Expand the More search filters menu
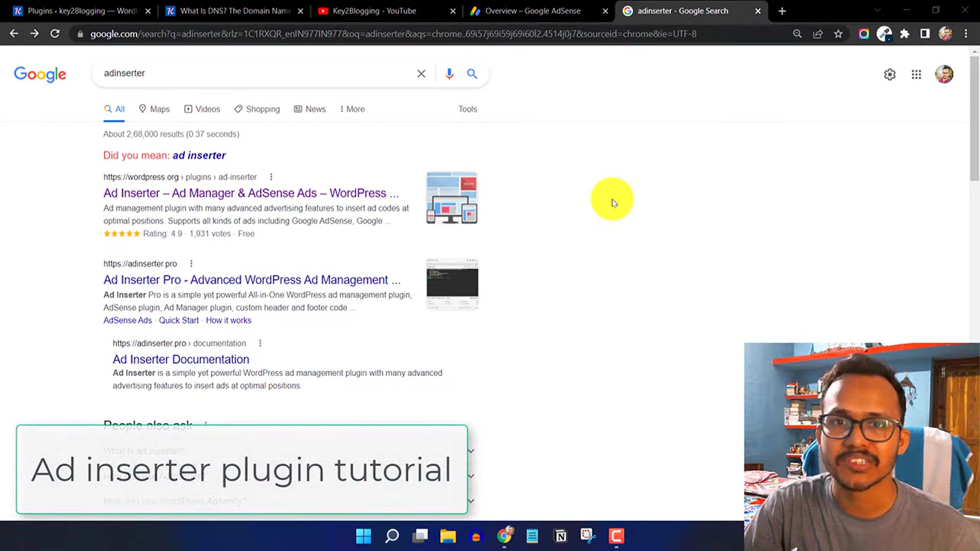Screen dimensions: 980x551 pyautogui.click(x=352, y=109)
